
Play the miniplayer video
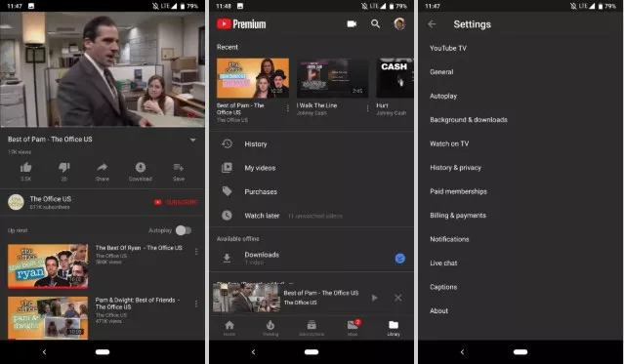374,298
